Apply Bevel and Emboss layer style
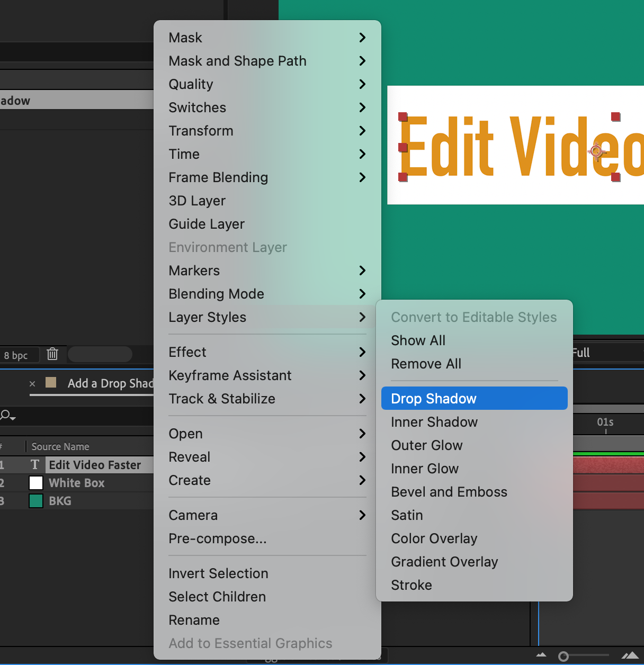 475,492
